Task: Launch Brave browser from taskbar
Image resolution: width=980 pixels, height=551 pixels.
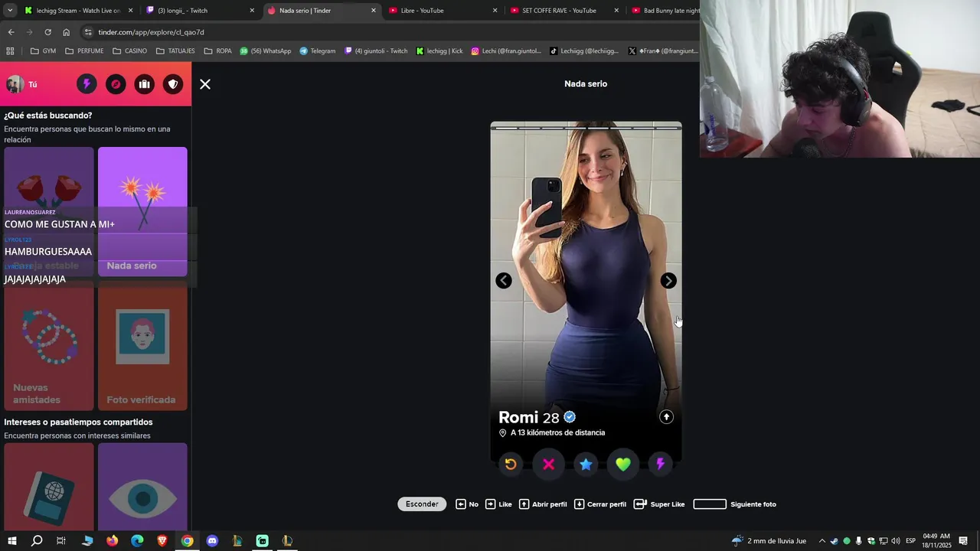Action: [x=162, y=541]
